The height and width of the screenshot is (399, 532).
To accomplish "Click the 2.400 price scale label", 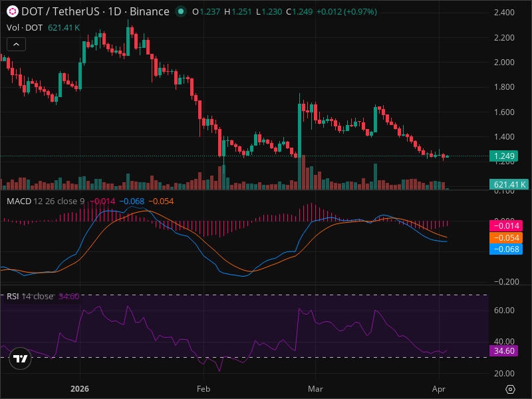I will [504, 13].
